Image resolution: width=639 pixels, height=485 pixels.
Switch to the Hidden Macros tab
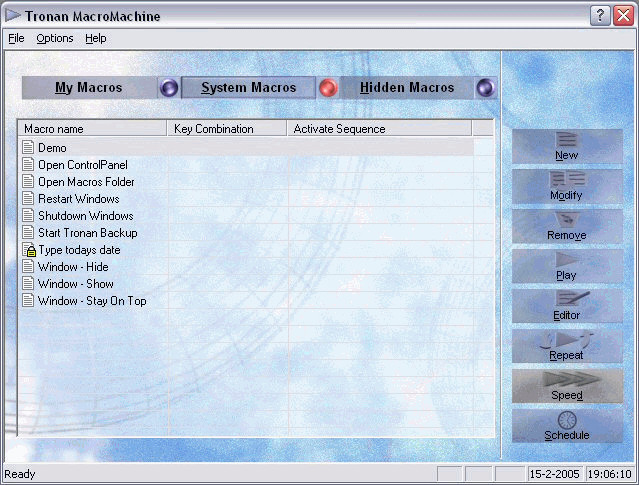[x=407, y=88]
